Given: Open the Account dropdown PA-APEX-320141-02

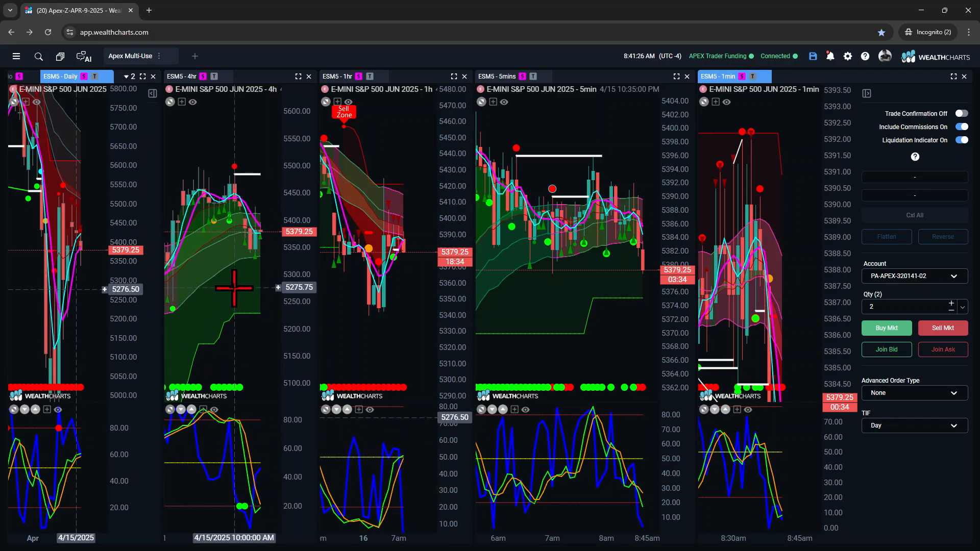Looking at the screenshot, I should point(915,276).
